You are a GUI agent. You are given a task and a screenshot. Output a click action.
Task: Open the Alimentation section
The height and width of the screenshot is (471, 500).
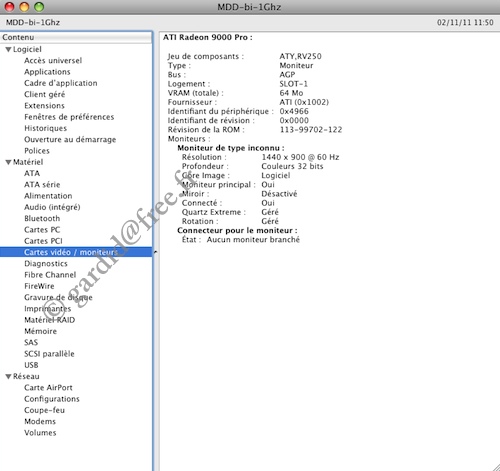point(48,196)
